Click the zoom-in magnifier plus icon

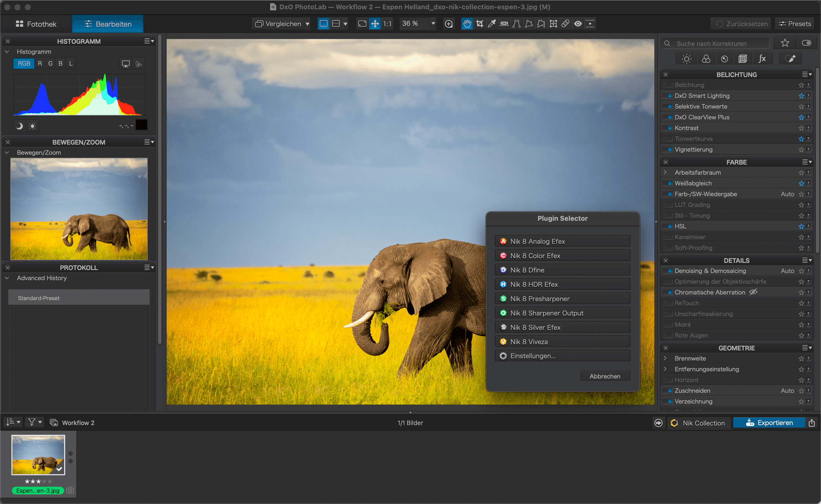[449, 24]
